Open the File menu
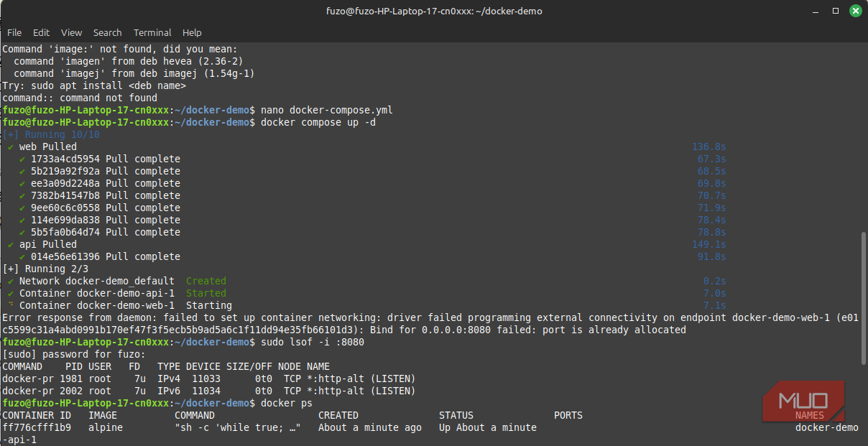The image size is (868, 446). (x=14, y=32)
